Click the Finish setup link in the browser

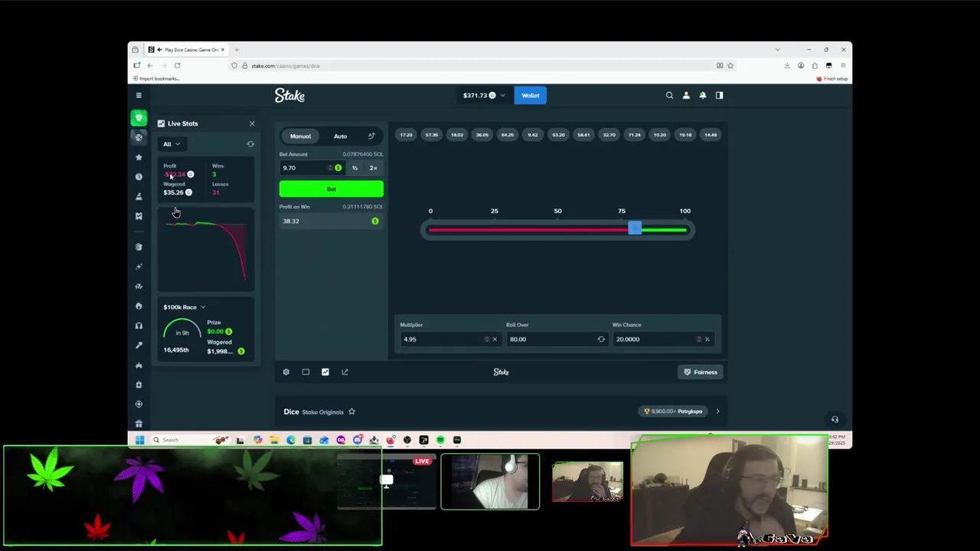point(832,79)
